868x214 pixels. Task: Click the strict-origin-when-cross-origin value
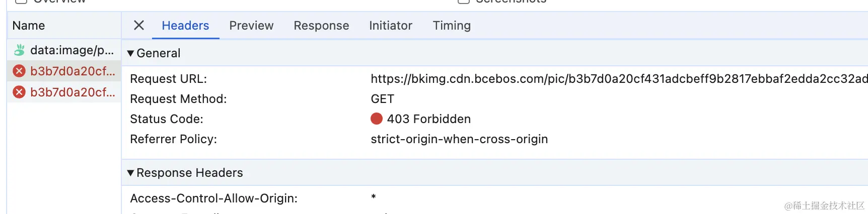(x=459, y=139)
